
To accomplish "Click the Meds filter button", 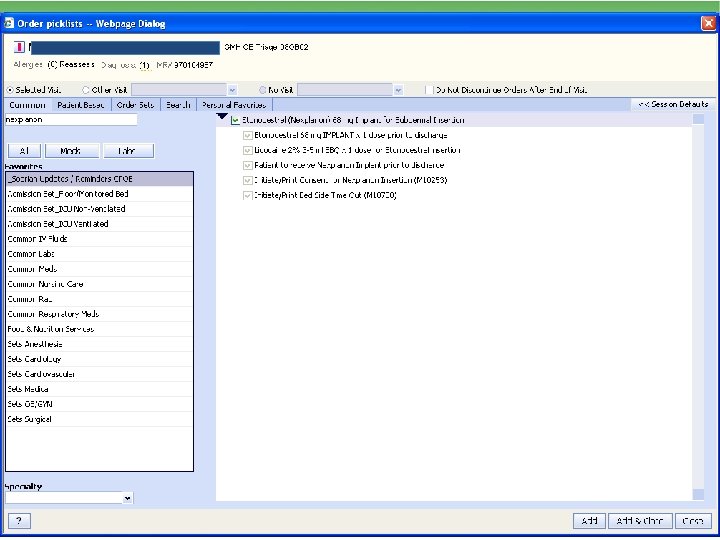I will pos(72,151).
